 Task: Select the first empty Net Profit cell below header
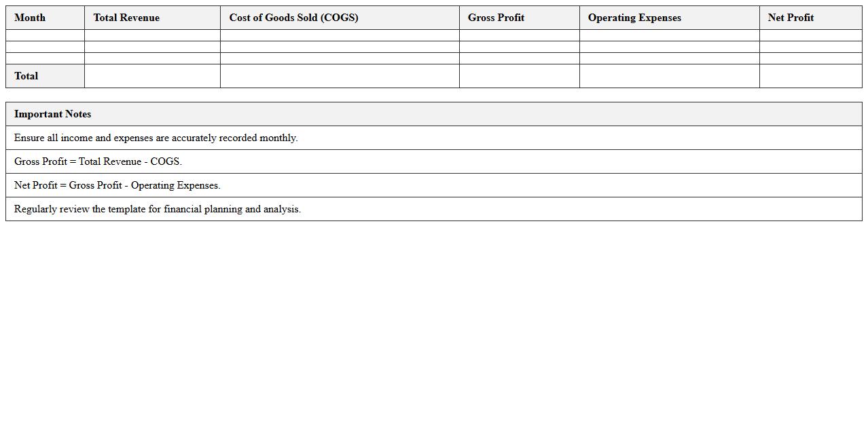pos(810,35)
